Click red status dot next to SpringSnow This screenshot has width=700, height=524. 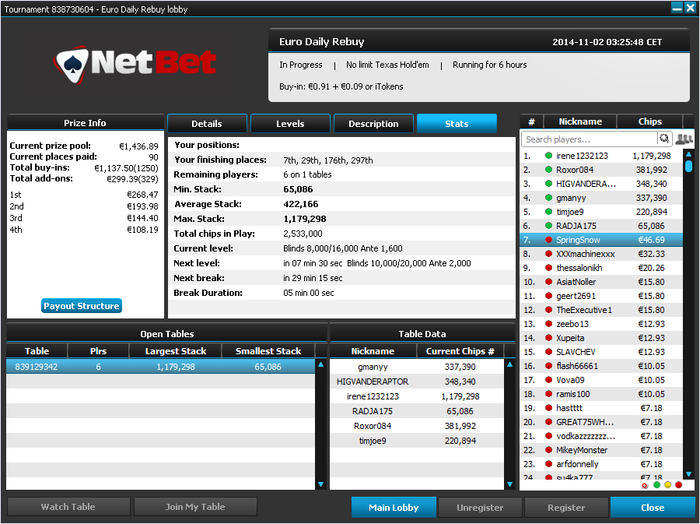(549, 240)
